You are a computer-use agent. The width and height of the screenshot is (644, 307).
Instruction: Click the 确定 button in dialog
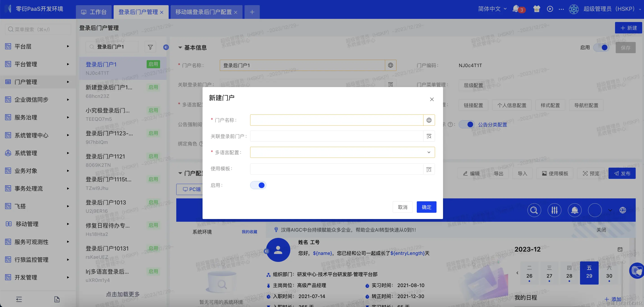coord(426,207)
